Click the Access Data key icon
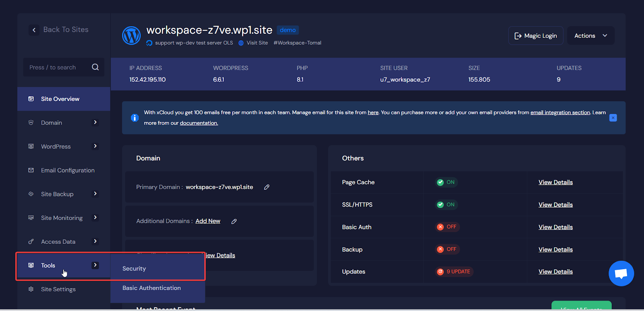 [31, 241]
